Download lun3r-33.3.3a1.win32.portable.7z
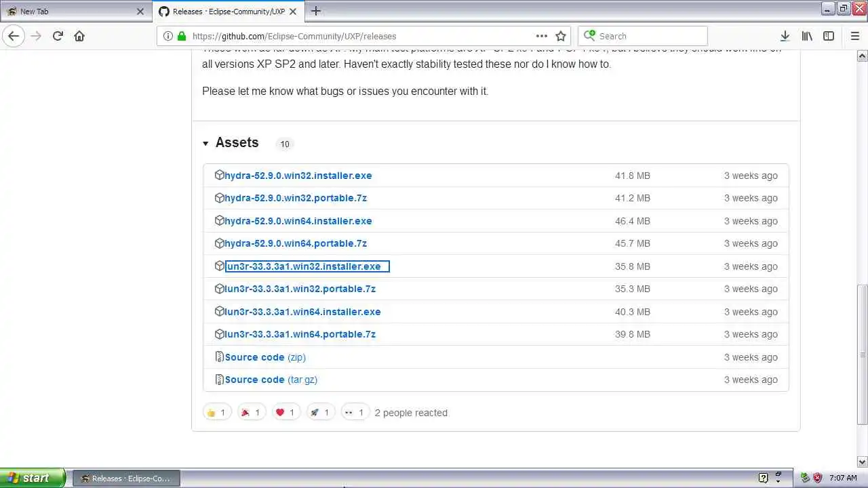Screen dimensions: 868x488 300,289
